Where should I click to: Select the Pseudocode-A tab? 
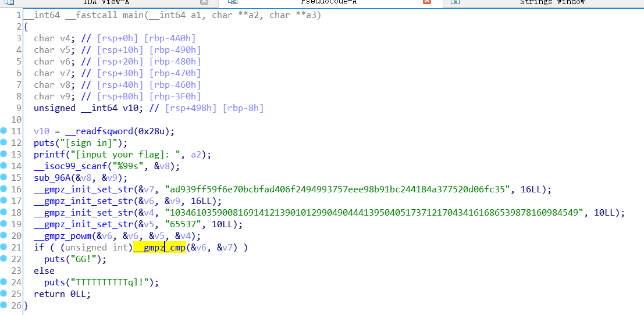[x=330, y=2]
